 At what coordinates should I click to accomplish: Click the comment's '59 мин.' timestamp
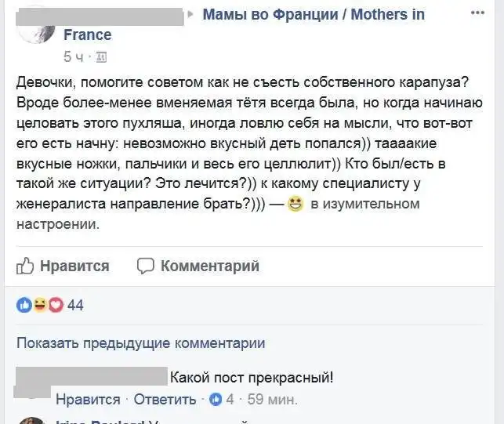tap(272, 399)
